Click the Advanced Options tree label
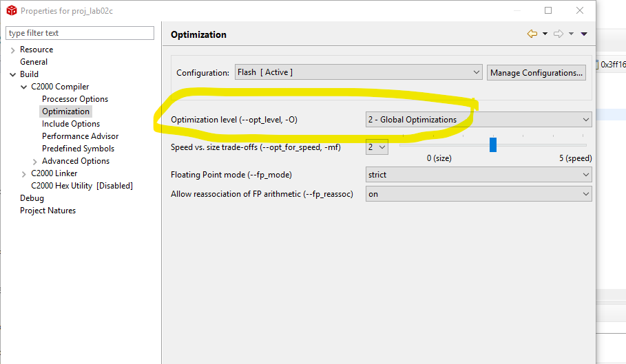The image size is (626, 364). 76,161
